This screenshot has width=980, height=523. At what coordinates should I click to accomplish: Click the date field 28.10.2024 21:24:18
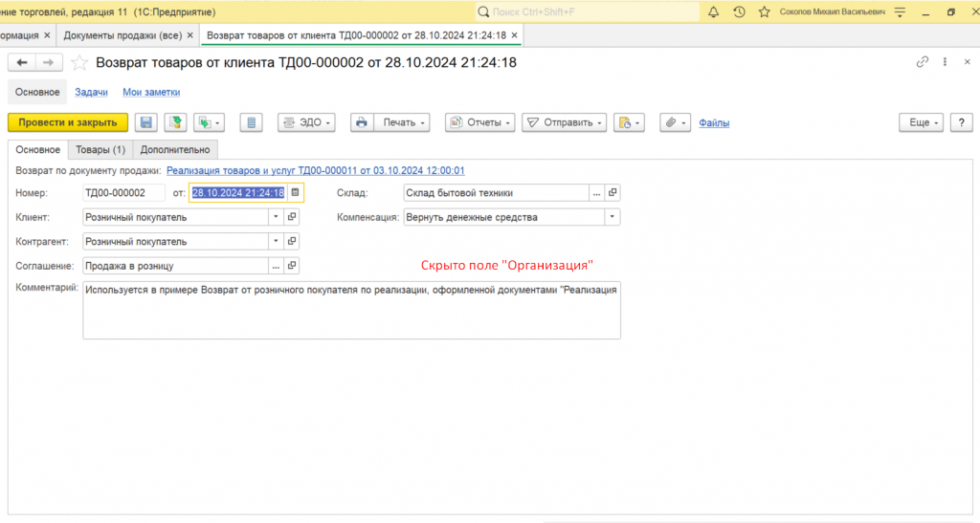pos(238,193)
